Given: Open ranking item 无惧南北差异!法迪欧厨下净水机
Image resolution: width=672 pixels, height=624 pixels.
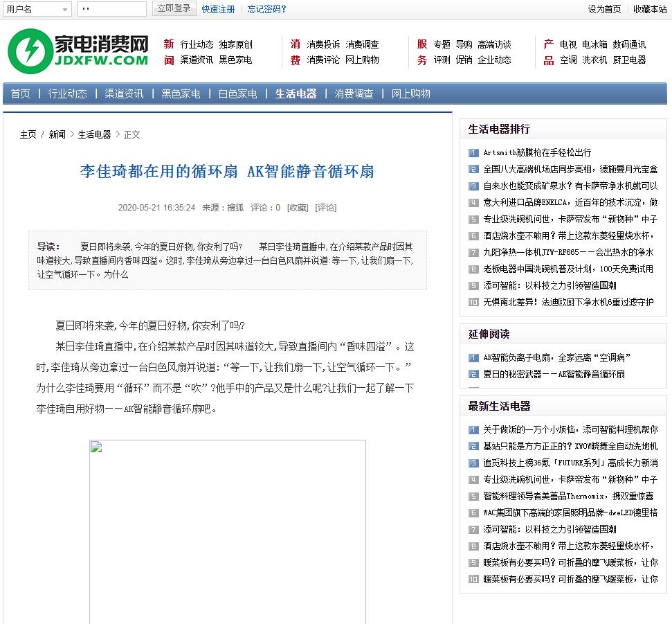Looking at the screenshot, I should pos(568,302).
